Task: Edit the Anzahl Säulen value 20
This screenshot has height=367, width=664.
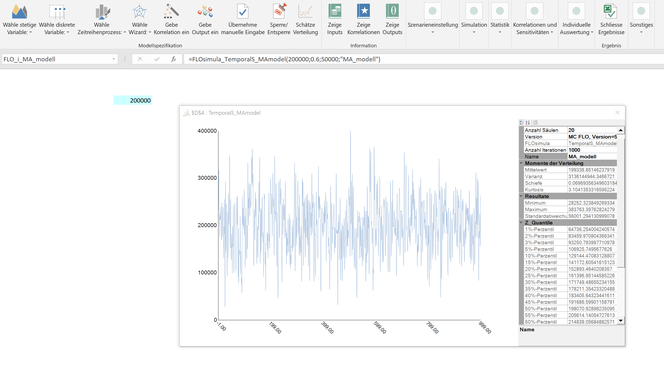Action: (x=592, y=130)
